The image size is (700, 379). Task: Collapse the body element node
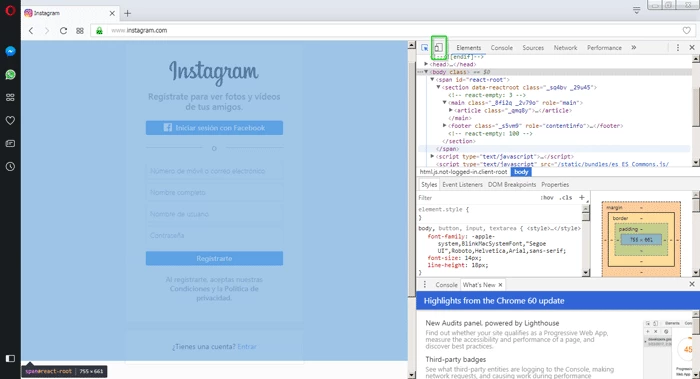point(426,72)
